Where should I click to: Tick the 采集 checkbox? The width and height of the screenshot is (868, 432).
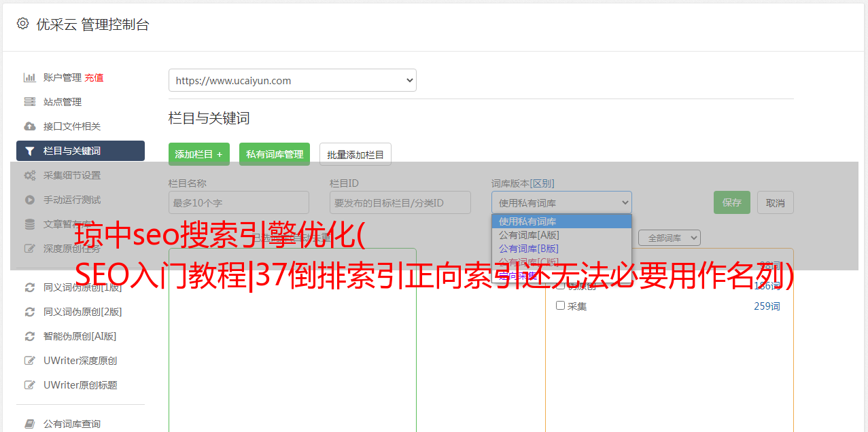tap(561, 306)
